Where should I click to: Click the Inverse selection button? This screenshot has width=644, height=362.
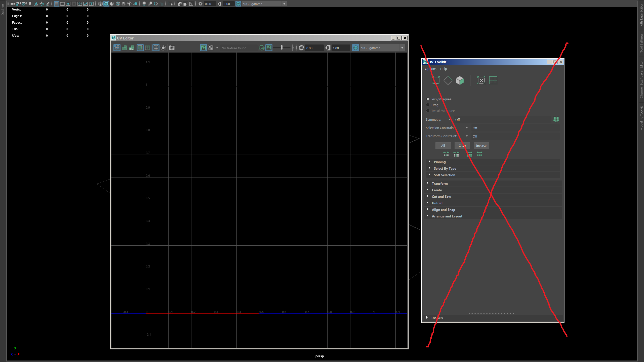point(481,146)
